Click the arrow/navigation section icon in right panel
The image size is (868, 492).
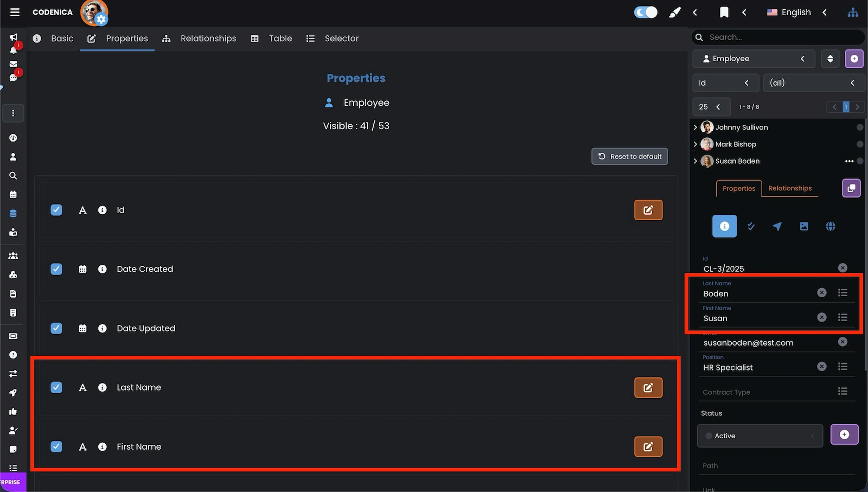777,226
